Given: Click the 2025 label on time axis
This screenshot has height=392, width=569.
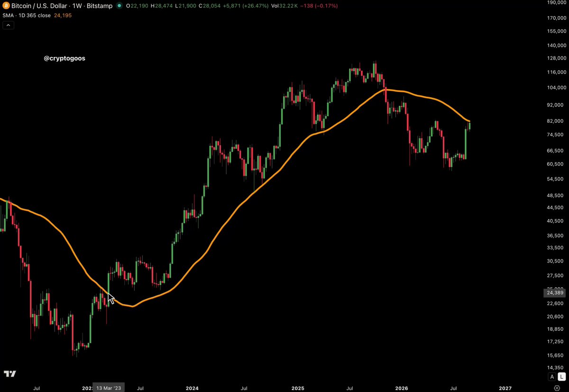Looking at the screenshot, I should click(x=297, y=388).
